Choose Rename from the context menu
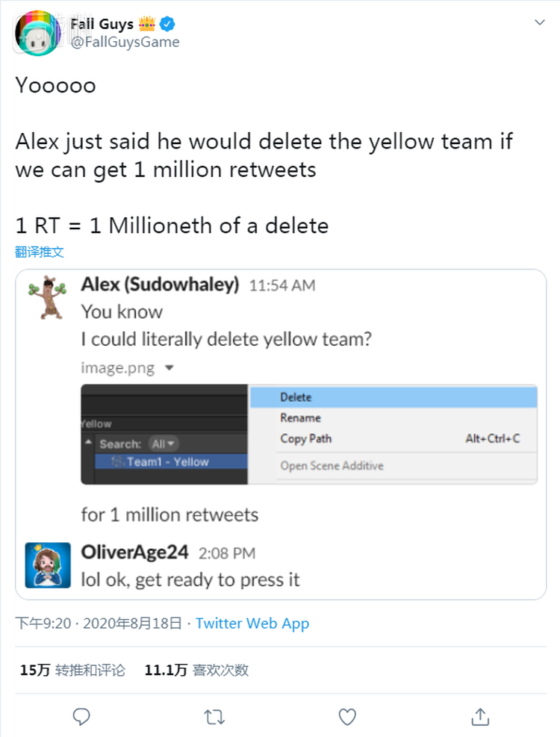Image resolution: width=560 pixels, height=737 pixels. click(300, 418)
